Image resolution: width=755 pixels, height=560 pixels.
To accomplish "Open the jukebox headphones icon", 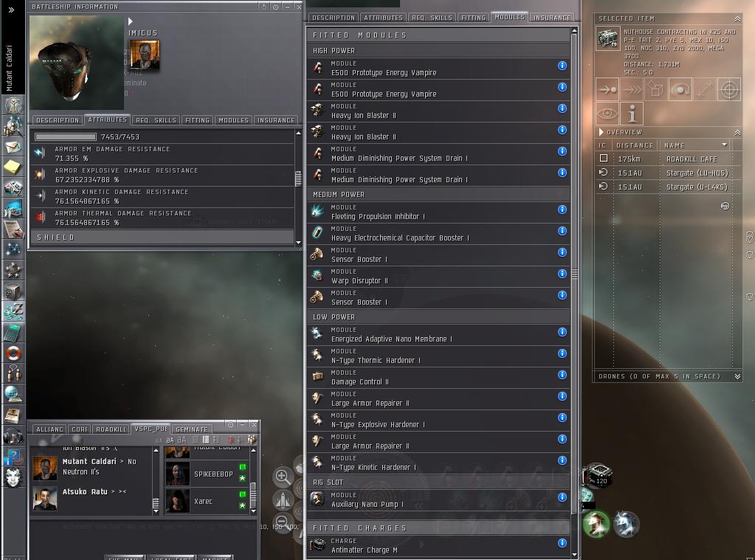I will click(13, 436).
